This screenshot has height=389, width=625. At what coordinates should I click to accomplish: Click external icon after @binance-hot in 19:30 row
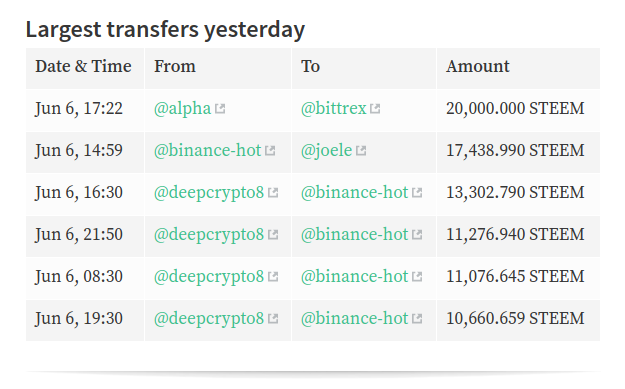click(417, 318)
